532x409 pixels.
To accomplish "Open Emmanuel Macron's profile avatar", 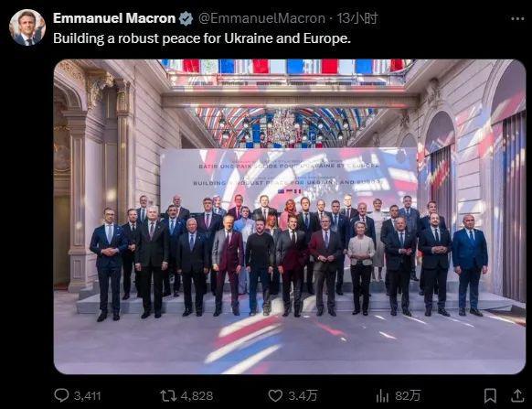I will (x=27, y=27).
